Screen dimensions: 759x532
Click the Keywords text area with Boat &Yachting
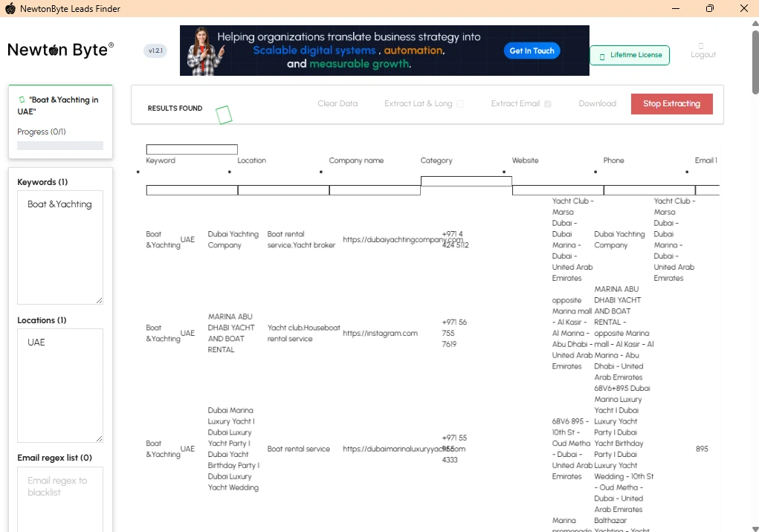tap(60, 247)
